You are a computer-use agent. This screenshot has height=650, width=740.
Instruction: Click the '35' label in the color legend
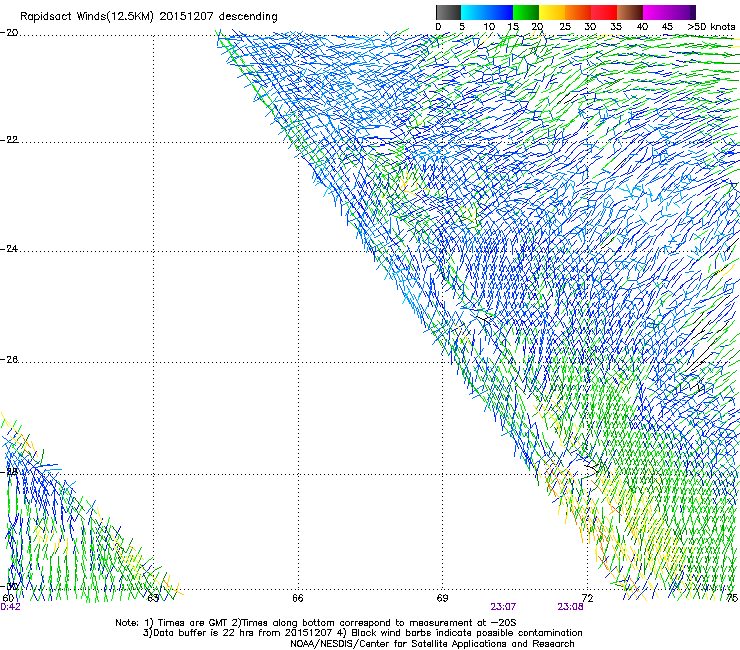616,27
